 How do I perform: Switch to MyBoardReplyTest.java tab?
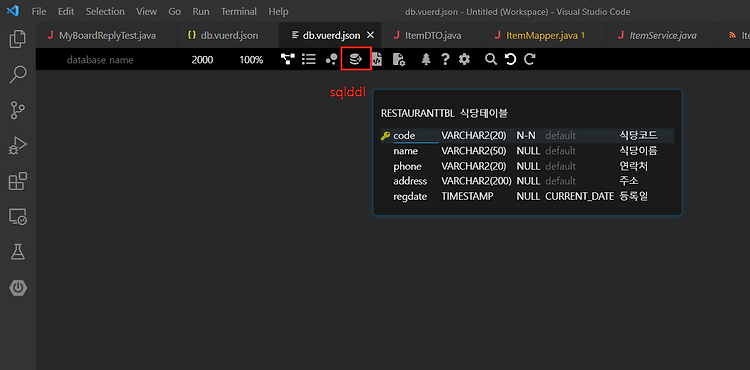[x=106, y=35]
